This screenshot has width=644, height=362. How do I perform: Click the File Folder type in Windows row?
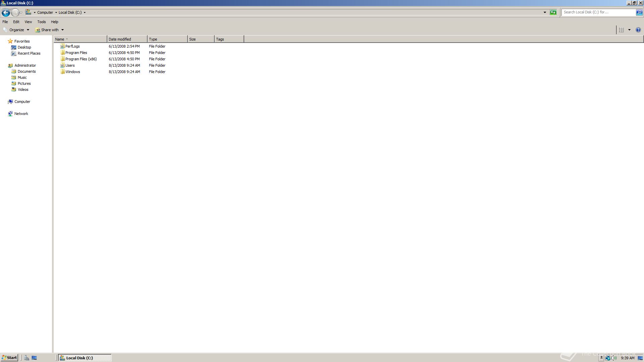pyautogui.click(x=157, y=72)
